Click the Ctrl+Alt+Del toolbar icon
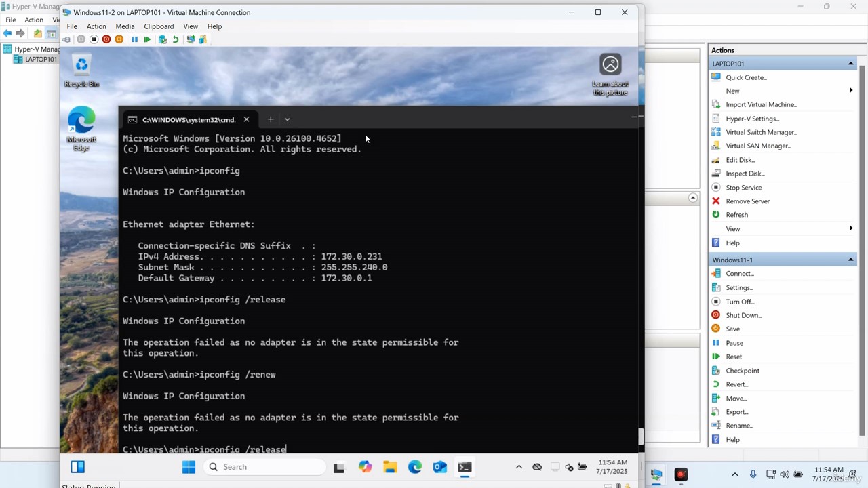 coord(66,39)
